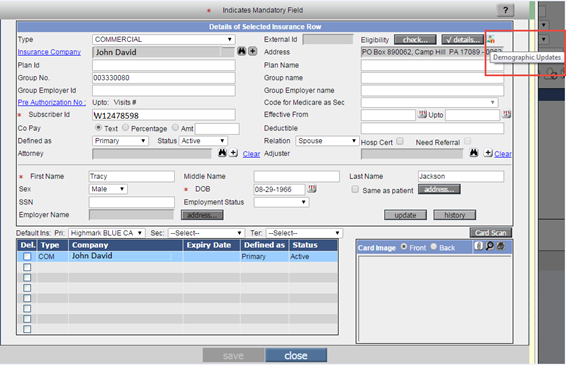Image resolution: width=566 pixels, height=365 pixels.
Task: Add new Adjuster plus icon
Action: (x=488, y=153)
